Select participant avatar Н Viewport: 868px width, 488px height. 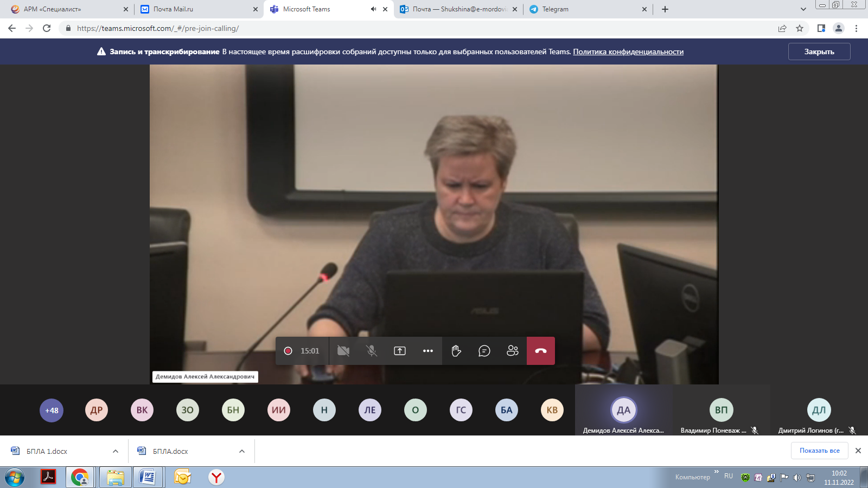(x=324, y=410)
